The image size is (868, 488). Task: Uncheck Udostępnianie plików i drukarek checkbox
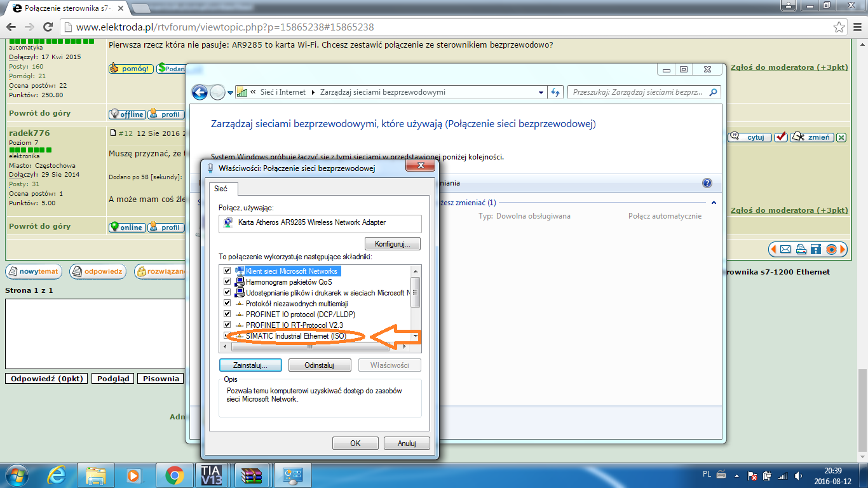[x=227, y=293]
